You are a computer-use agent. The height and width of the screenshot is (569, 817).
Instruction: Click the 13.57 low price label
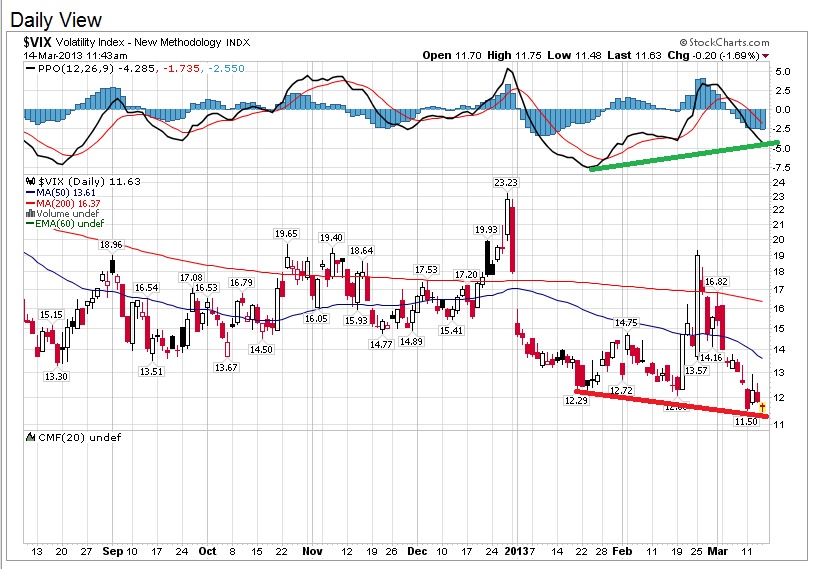click(x=696, y=370)
